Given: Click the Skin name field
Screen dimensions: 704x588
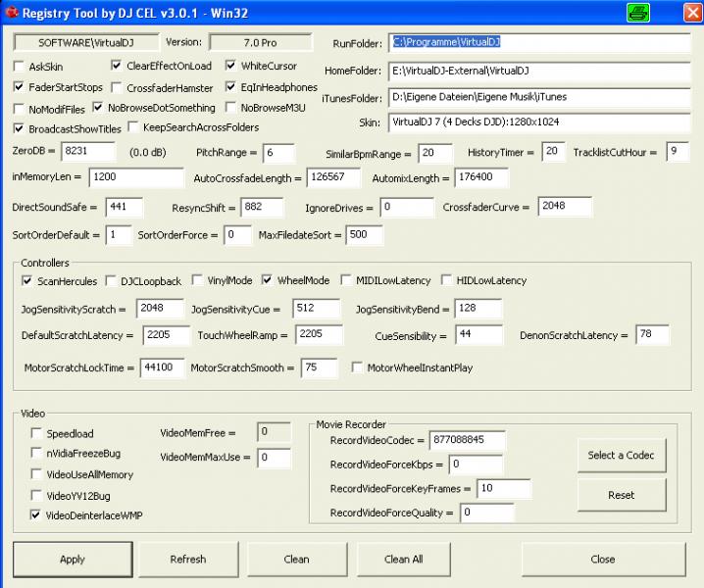Looking at the screenshot, I should pyautogui.click(x=539, y=122).
